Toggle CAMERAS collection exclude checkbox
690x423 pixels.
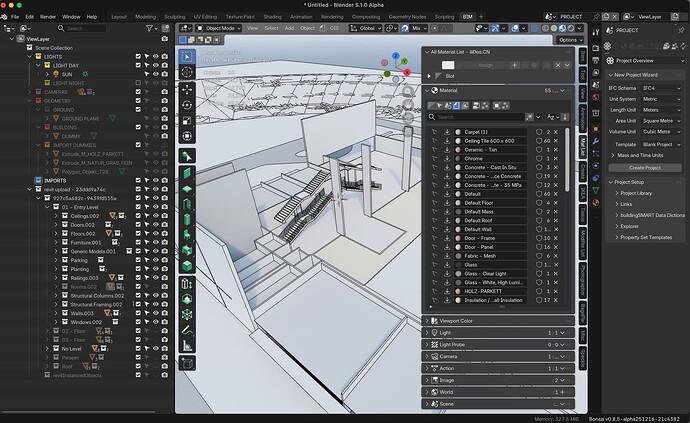point(138,92)
